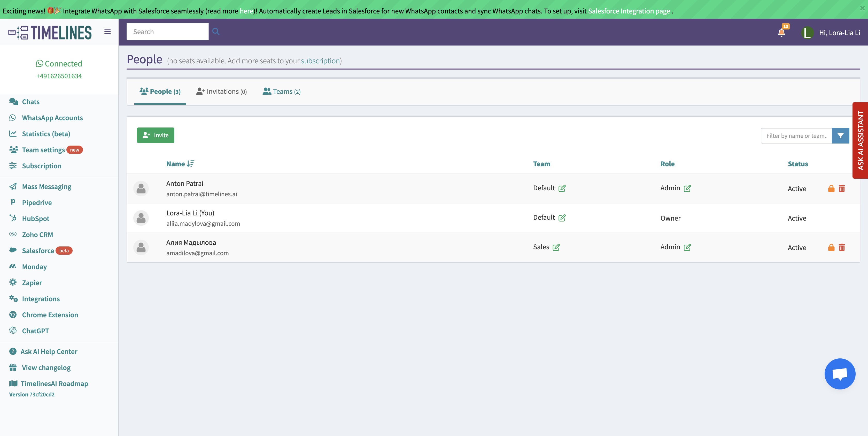Collapse the sidebar with hamburger menu icon
868x436 pixels.
click(x=107, y=32)
